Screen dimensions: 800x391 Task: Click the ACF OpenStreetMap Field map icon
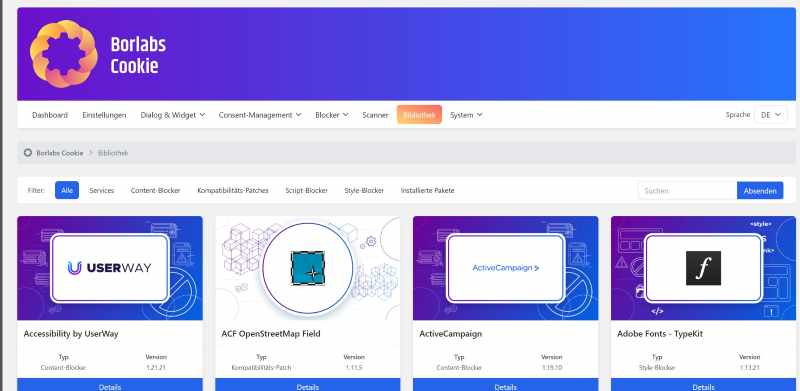pos(308,268)
